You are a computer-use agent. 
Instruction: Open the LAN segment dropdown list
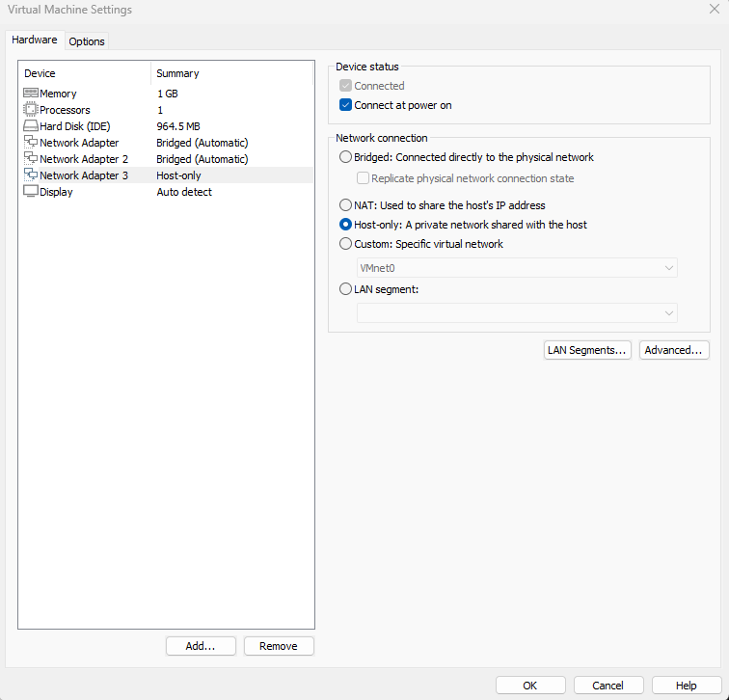[x=517, y=312]
